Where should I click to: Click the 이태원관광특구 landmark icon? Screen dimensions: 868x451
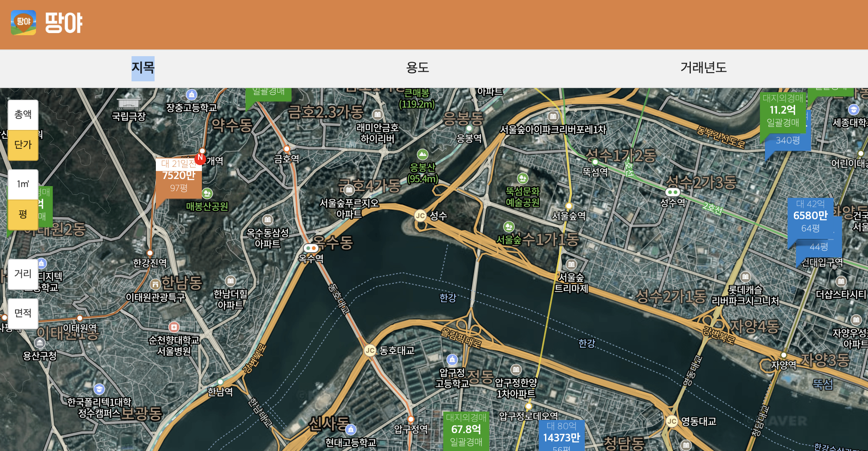click(155, 285)
